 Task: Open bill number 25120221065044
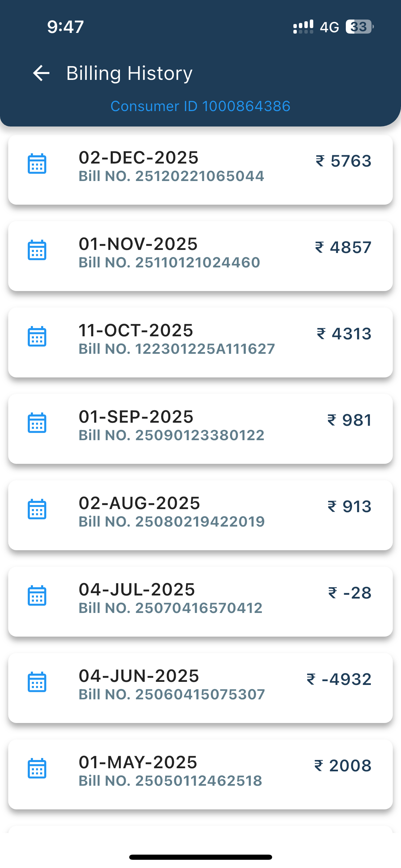pyautogui.click(x=171, y=176)
